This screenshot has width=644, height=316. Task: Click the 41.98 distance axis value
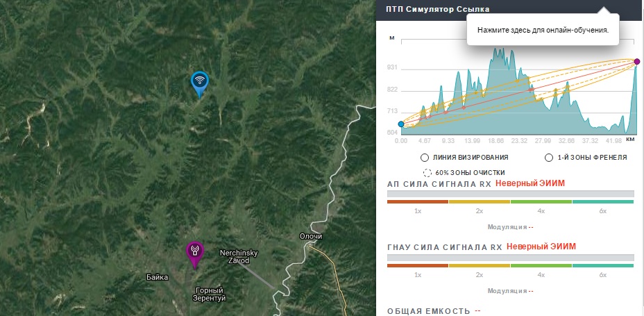click(613, 140)
